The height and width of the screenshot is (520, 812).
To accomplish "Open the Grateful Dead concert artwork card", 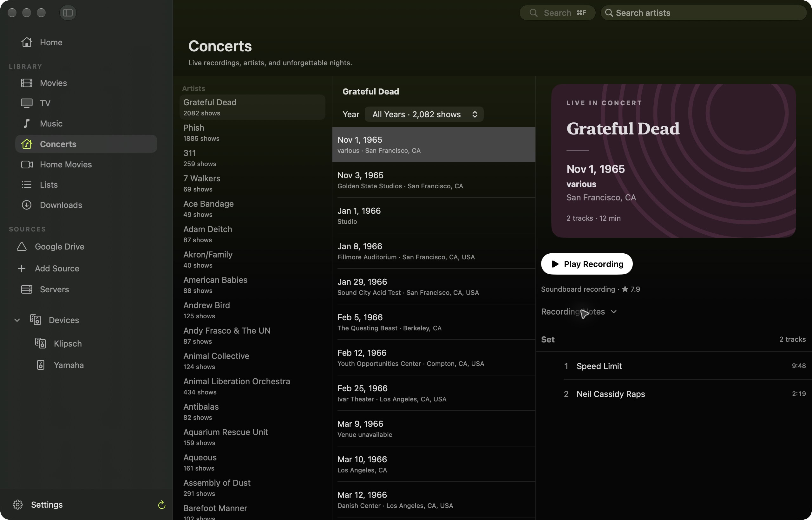I will point(673,161).
